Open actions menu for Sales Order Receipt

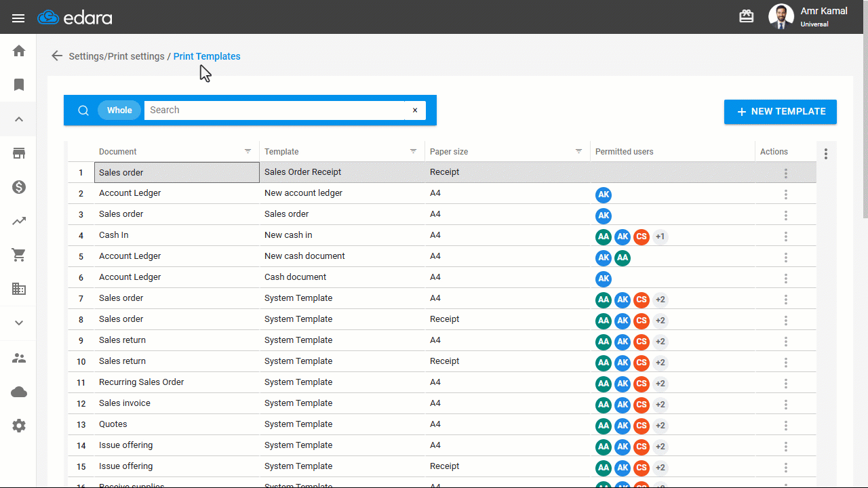point(786,174)
